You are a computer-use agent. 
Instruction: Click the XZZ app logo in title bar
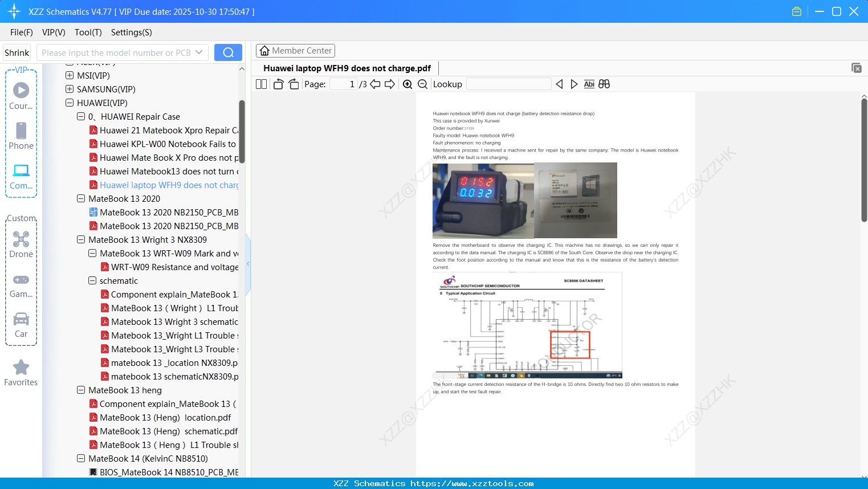click(14, 11)
